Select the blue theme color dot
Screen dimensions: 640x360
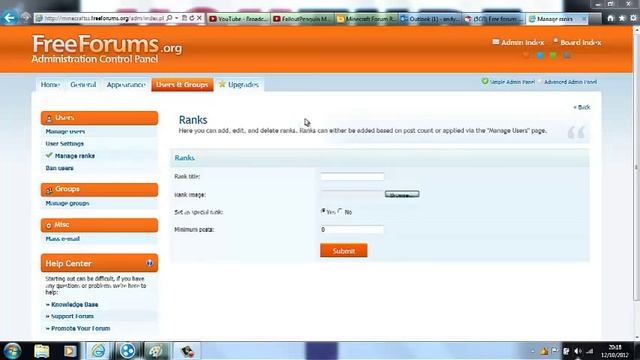click(540, 56)
